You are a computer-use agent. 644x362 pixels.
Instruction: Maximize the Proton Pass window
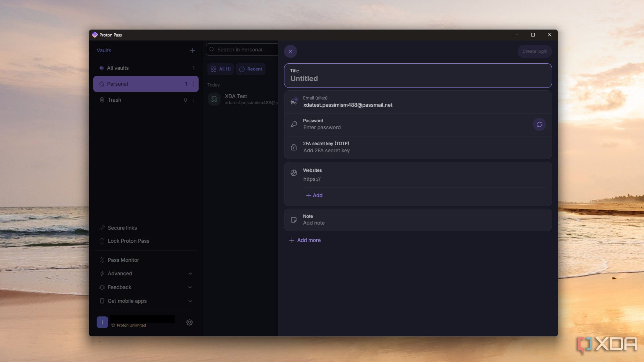[x=533, y=35]
